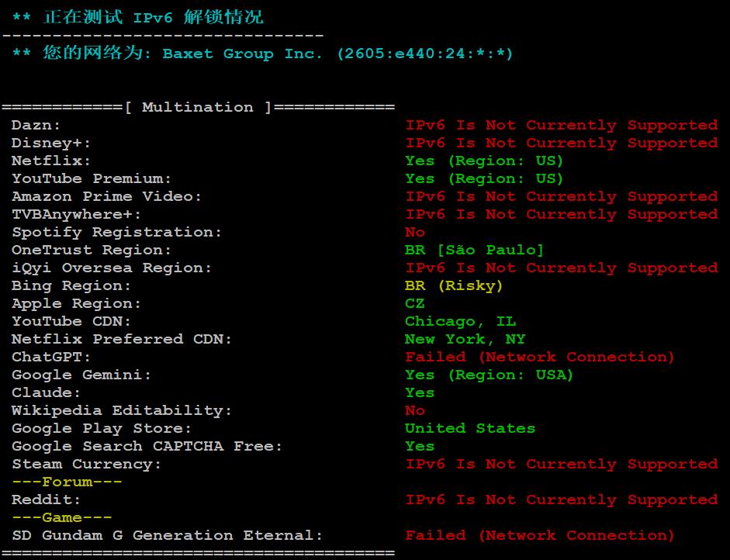Select the 'Disney+:' row label
Viewport: 730px width, 560px height.
[x=51, y=143]
